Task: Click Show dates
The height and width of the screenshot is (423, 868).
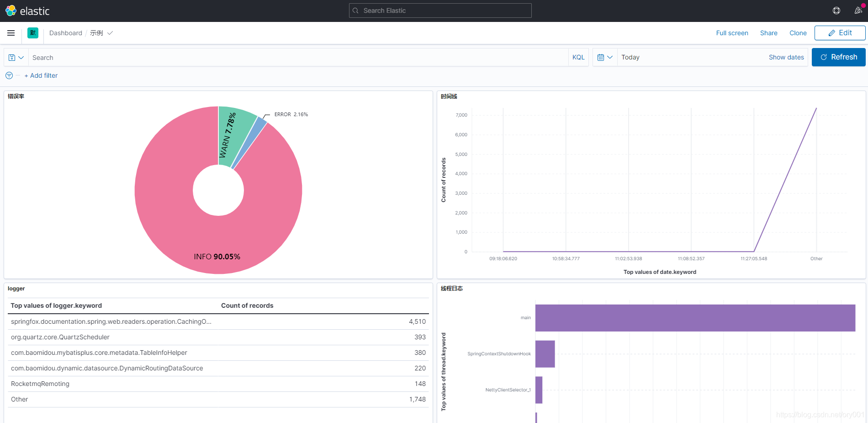Action: point(786,57)
